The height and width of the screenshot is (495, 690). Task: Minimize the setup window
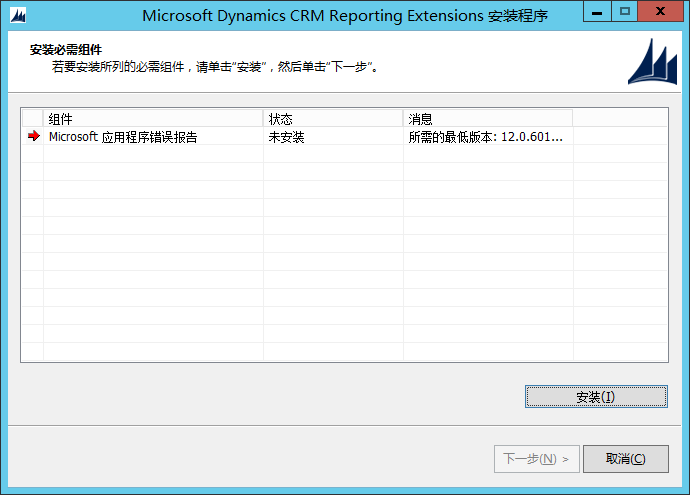click(597, 11)
